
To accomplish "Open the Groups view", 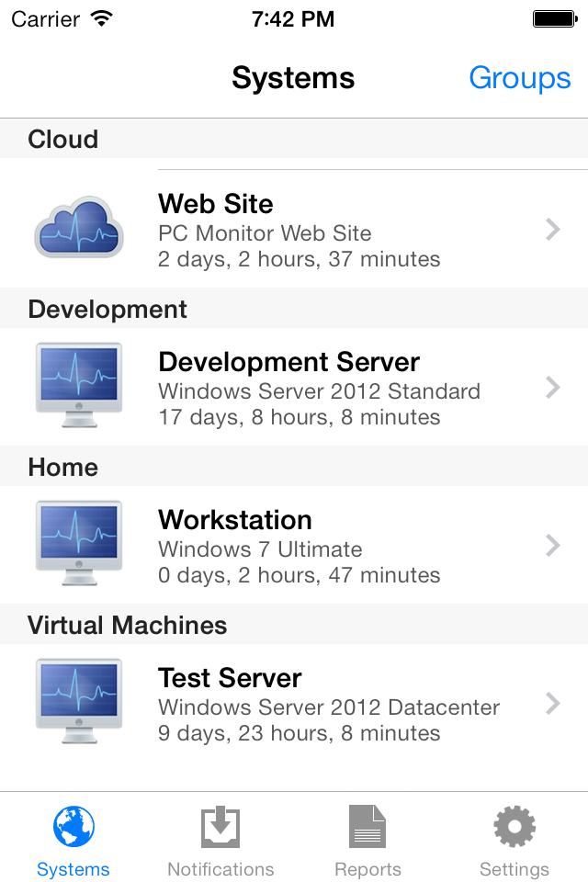I will pyautogui.click(x=519, y=78).
